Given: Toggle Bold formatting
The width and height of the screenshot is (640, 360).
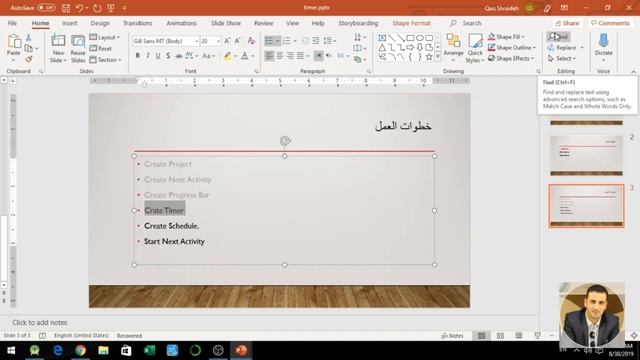Looking at the screenshot, I should tap(138, 56).
